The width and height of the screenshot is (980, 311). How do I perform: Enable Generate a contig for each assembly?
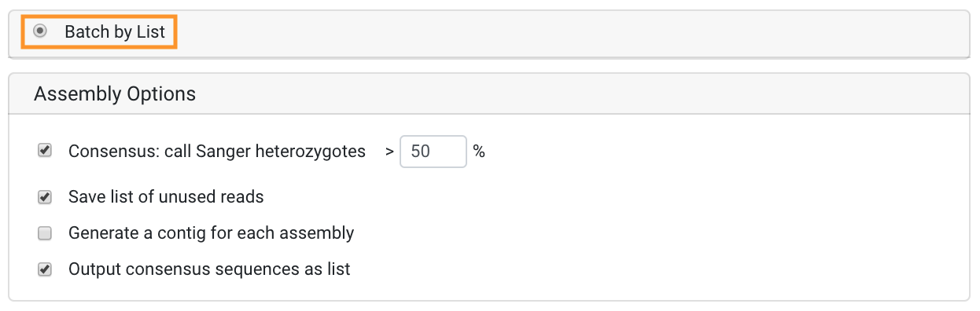45,233
